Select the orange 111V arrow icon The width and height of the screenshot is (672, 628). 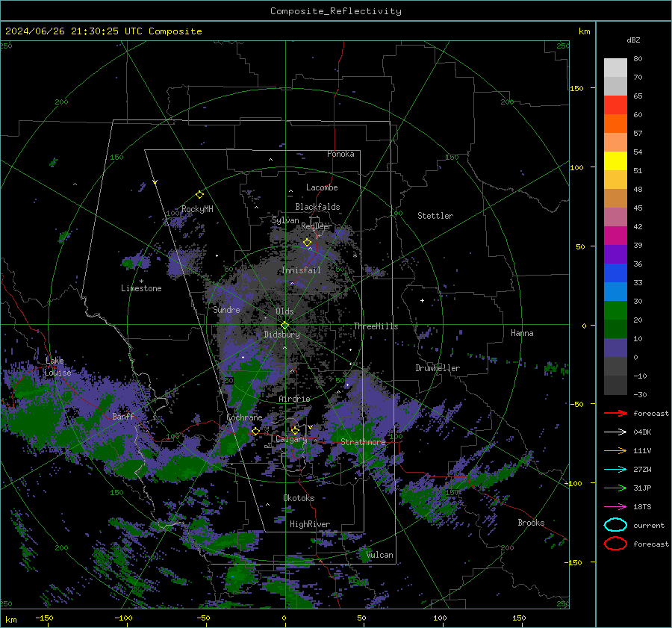[x=615, y=450]
